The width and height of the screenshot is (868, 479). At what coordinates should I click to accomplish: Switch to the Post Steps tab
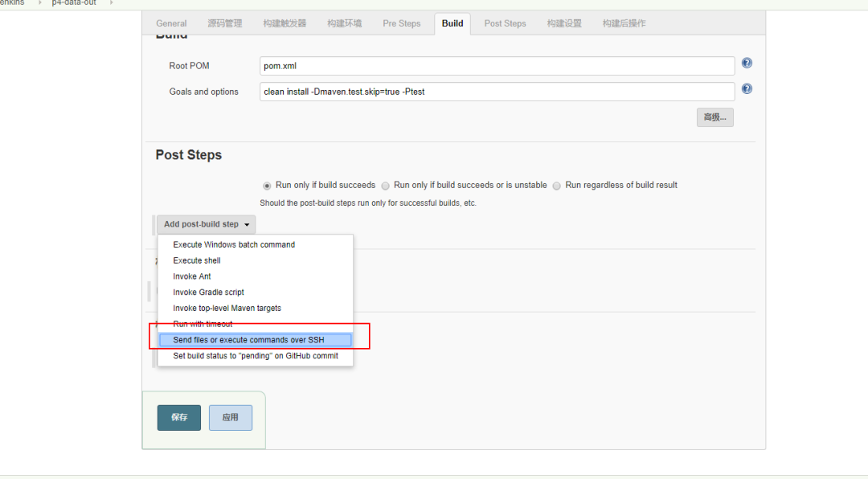tap(505, 23)
